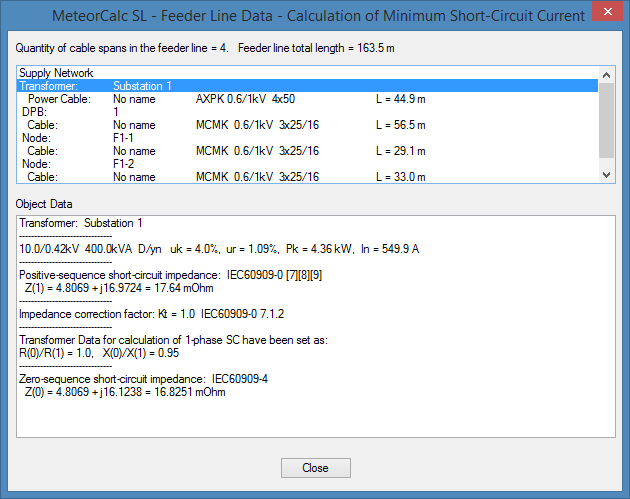Click the list scroll down arrow
The width and height of the screenshot is (630, 499).
[x=606, y=175]
